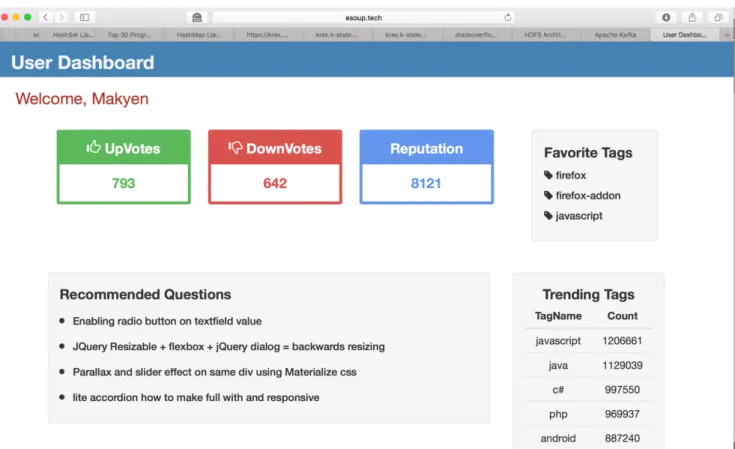
Task: Click the Welcome, Makyen greeting
Action: click(x=82, y=99)
